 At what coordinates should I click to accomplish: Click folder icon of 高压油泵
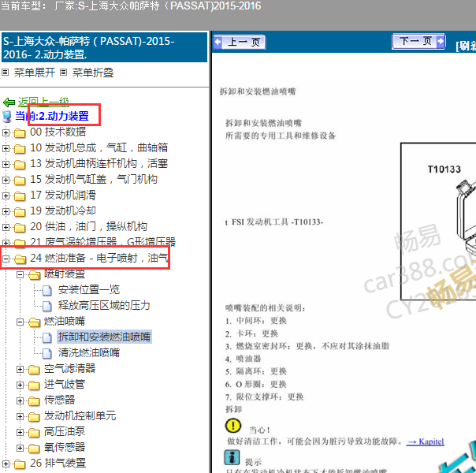click(34, 433)
